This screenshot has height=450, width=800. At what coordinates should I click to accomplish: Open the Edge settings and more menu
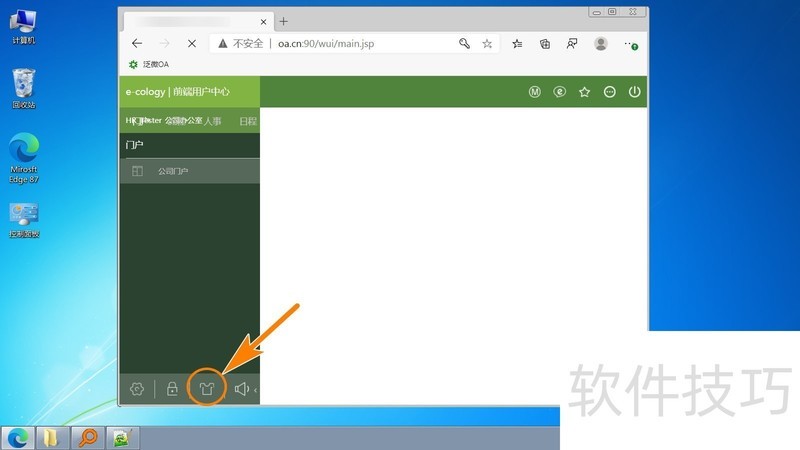(x=630, y=44)
